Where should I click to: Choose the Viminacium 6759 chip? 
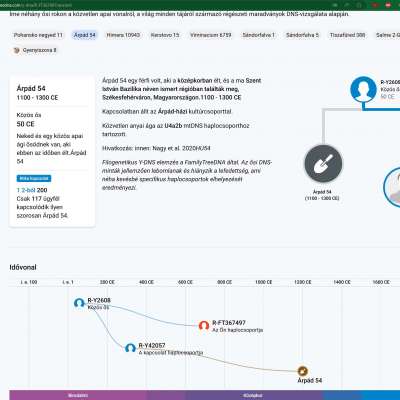(211, 35)
